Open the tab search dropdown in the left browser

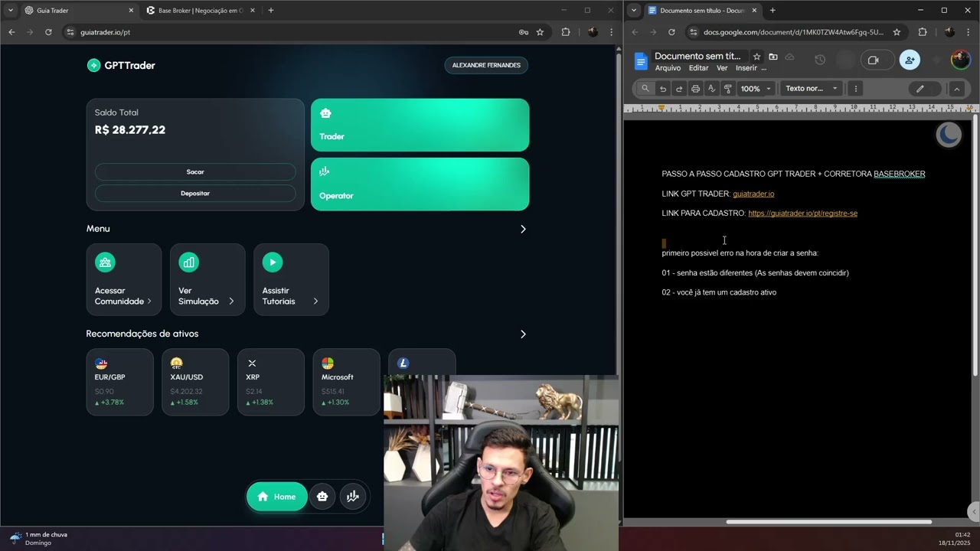10,10
